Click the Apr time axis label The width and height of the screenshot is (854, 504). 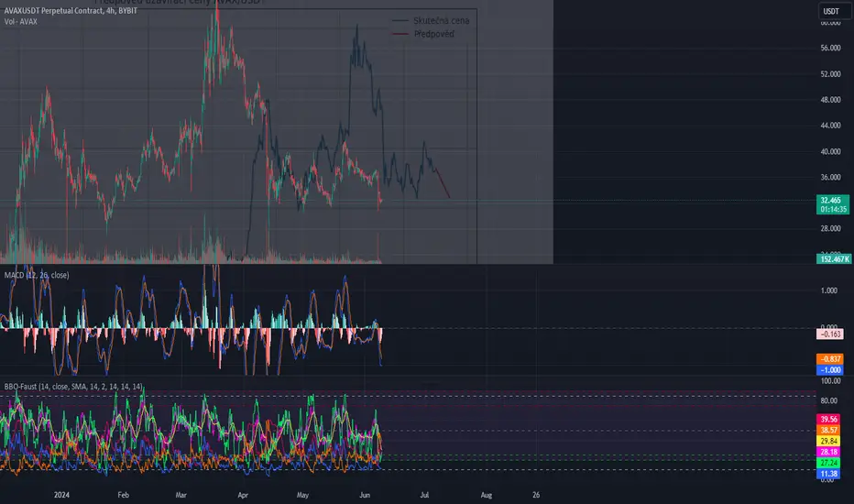pos(243,495)
